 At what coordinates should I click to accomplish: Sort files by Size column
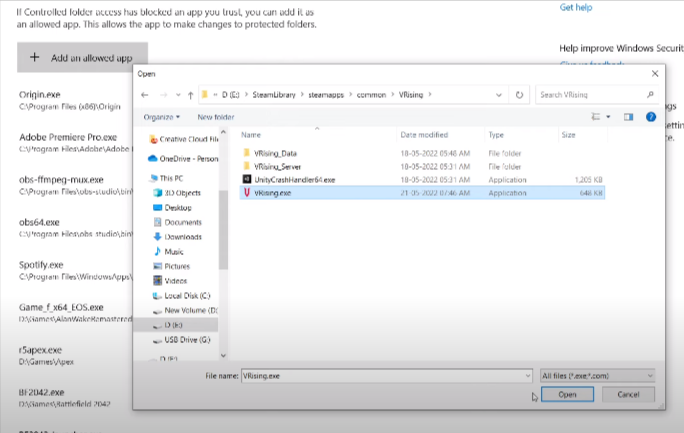pos(568,135)
